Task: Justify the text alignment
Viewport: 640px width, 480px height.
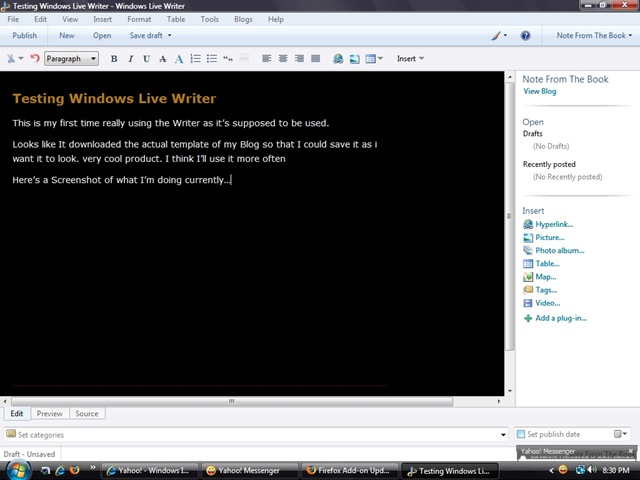Action: click(316, 58)
